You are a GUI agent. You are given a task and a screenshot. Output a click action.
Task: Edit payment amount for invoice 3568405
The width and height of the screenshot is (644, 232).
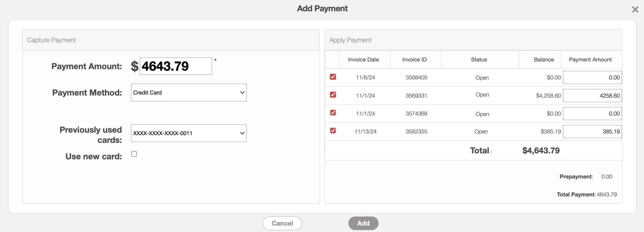[x=592, y=78]
